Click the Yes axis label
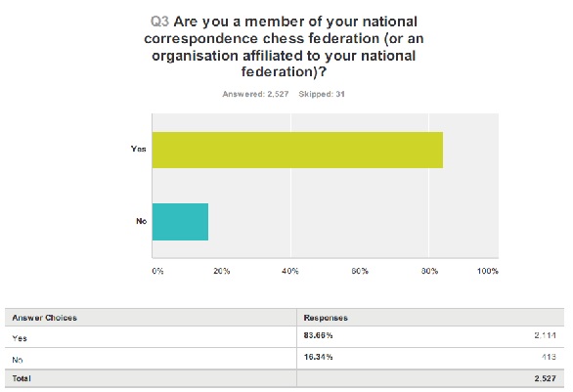The height and width of the screenshot is (392, 573). tap(139, 149)
